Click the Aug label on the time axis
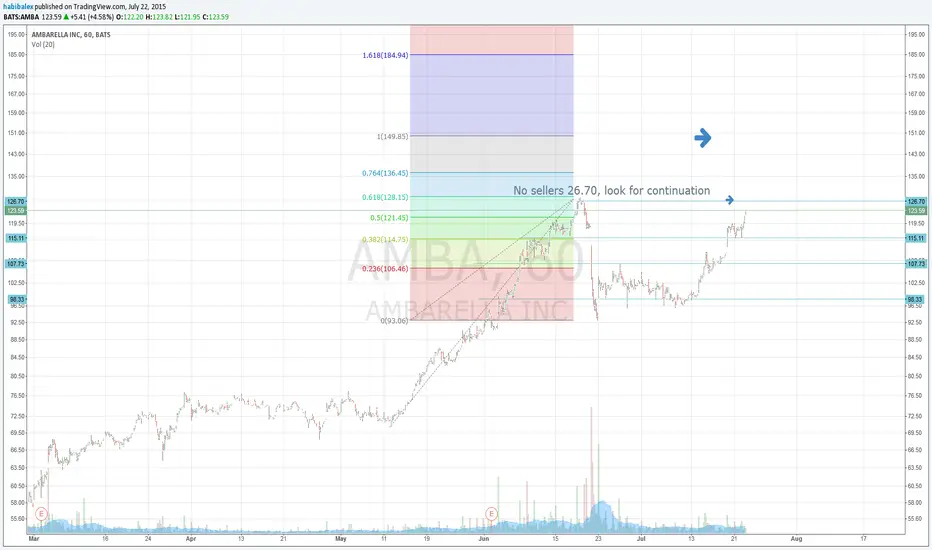The width and height of the screenshot is (932, 550). point(796,539)
